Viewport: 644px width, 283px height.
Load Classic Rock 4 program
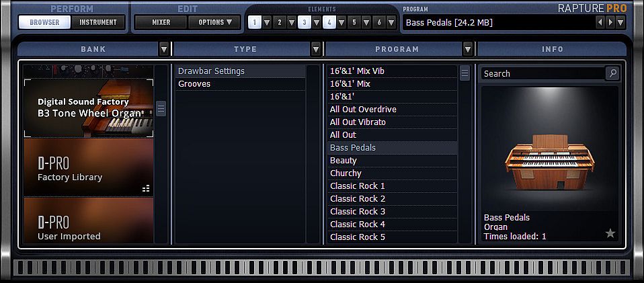point(392,224)
